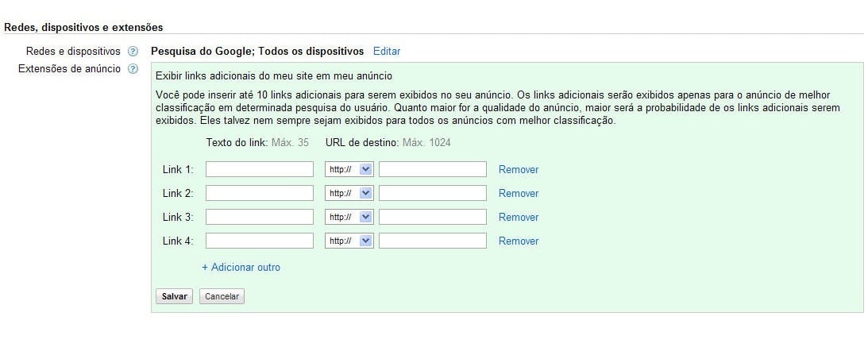Screen dimensions: 868x355
Task: Open the Link 3 protocol dropdown
Action: click(349, 217)
